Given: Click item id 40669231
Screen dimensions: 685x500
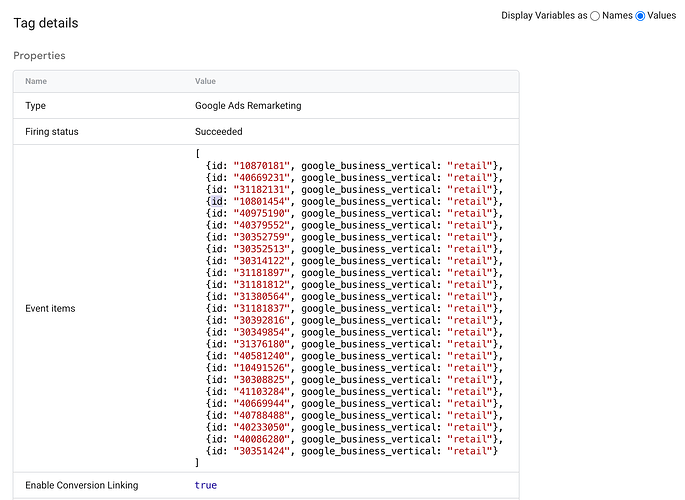Looking at the screenshot, I should (262, 177).
